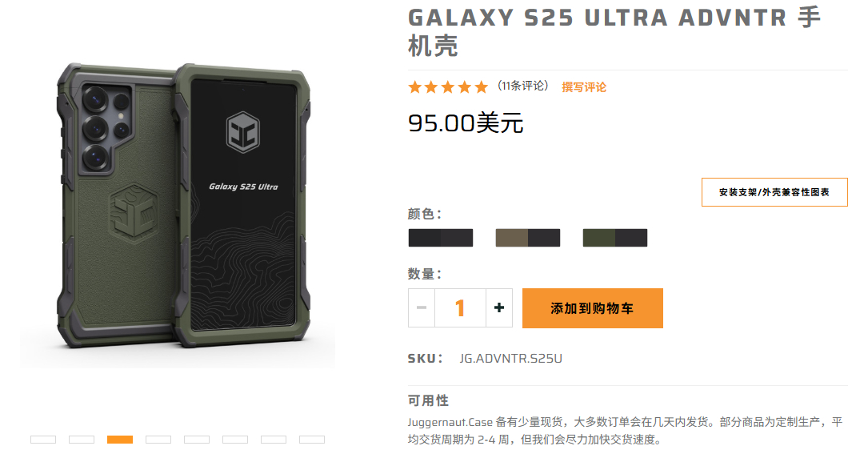Click the first star in rating
The width and height of the screenshot is (868, 458).
click(414, 87)
